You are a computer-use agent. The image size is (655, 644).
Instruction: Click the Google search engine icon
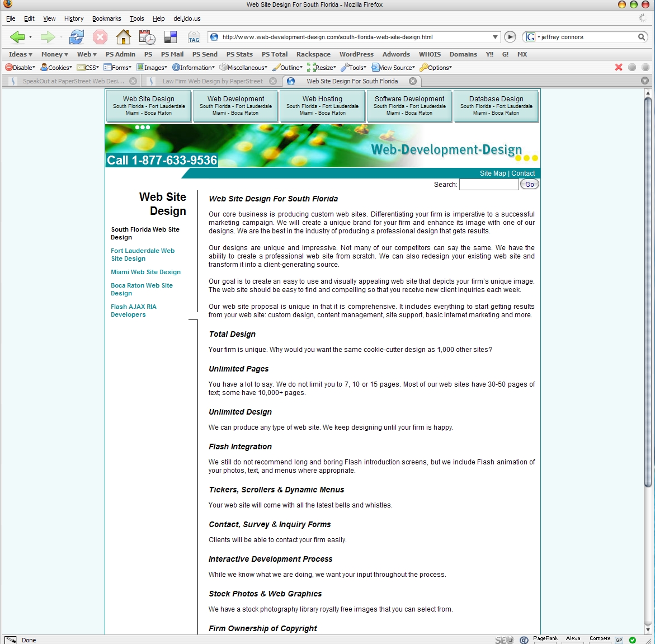[x=530, y=37]
